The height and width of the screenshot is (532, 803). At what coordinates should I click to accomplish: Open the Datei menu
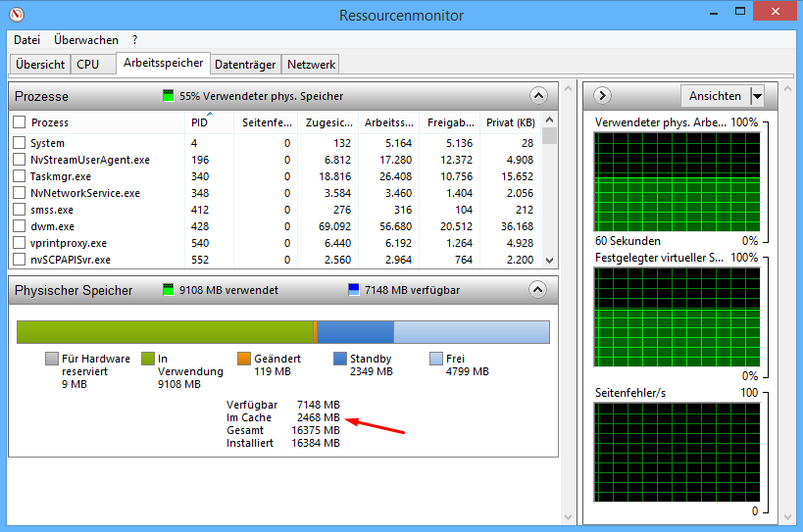pyautogui.click(x=26, y=40)
